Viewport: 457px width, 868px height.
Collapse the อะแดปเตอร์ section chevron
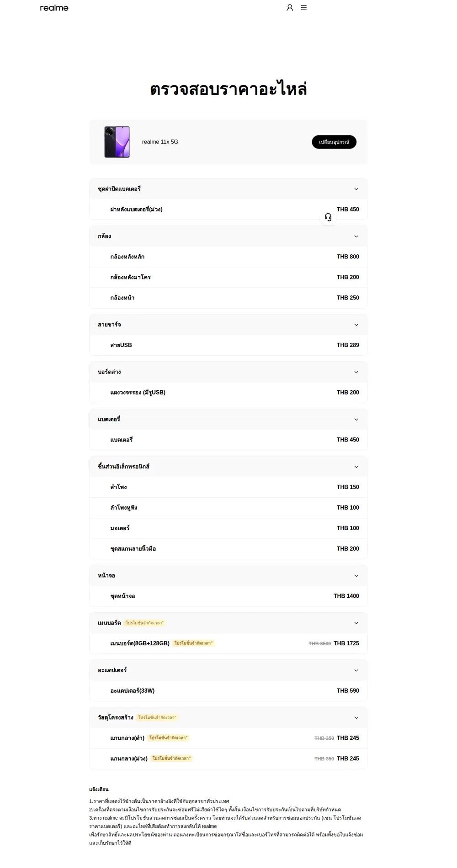pyautogui.click(x=356, y=670)
